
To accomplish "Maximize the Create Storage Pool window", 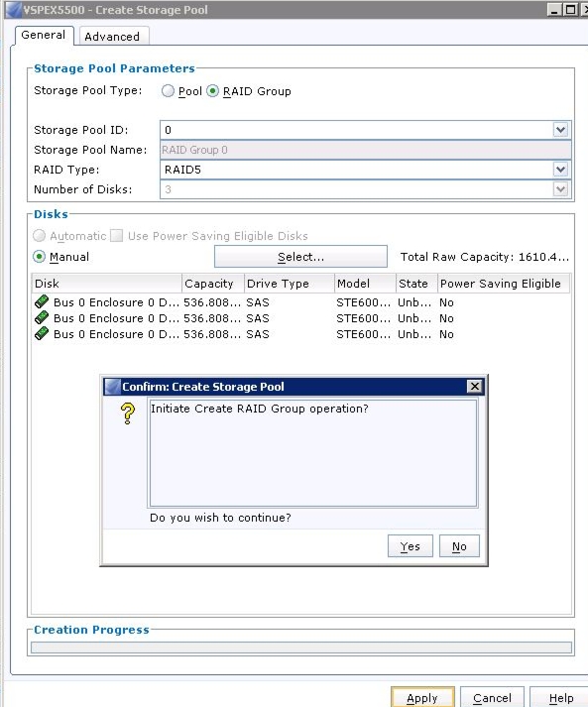I will click(571, 10).
